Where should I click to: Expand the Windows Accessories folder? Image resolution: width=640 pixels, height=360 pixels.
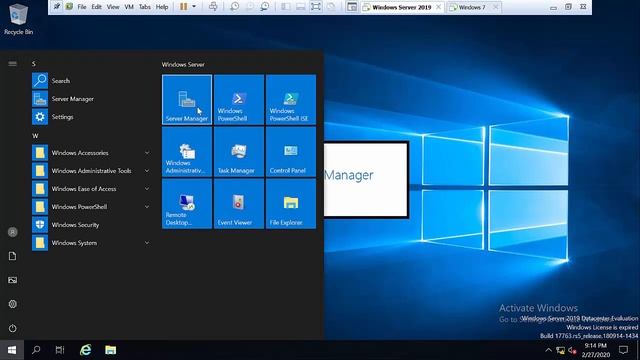tap(91, 153)
